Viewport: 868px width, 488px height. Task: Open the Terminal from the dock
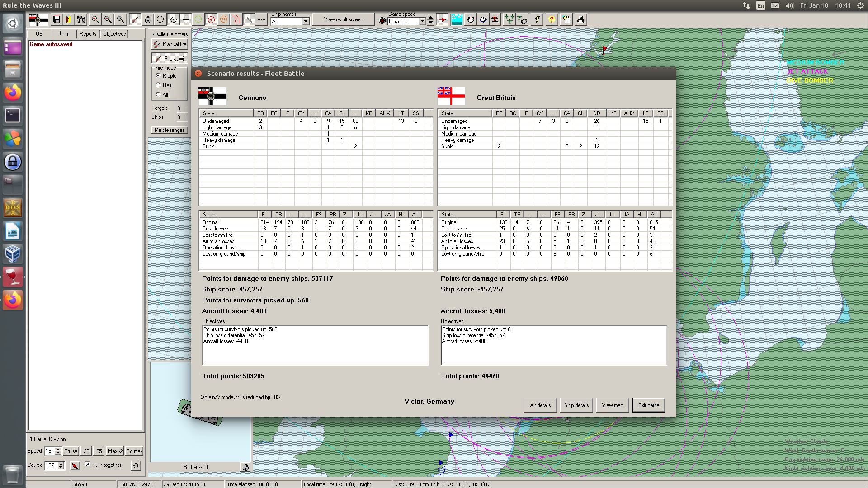click(x=13, y=115)
